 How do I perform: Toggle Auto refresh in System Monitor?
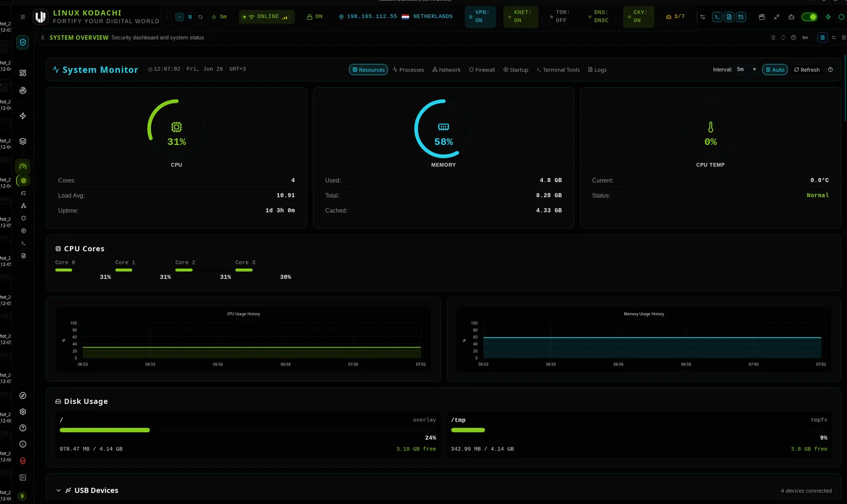pyautogui.click(x=775, y=70)
